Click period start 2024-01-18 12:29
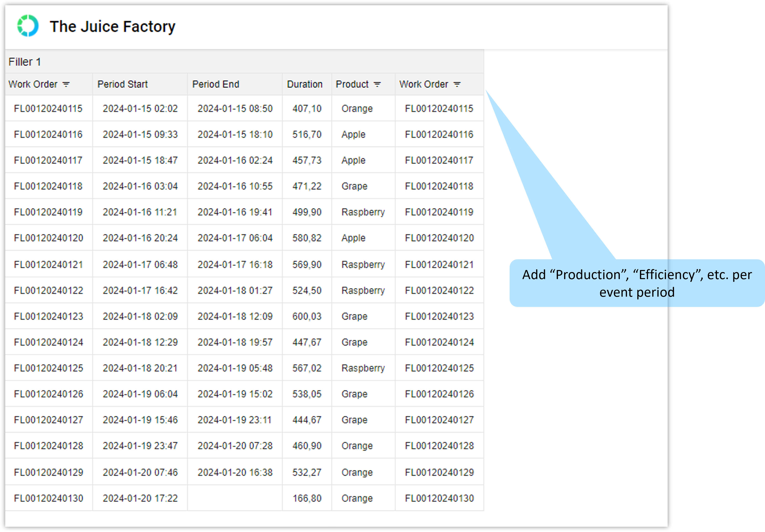The height and width of the screenshot is (532, 765). tap(140, 343)
